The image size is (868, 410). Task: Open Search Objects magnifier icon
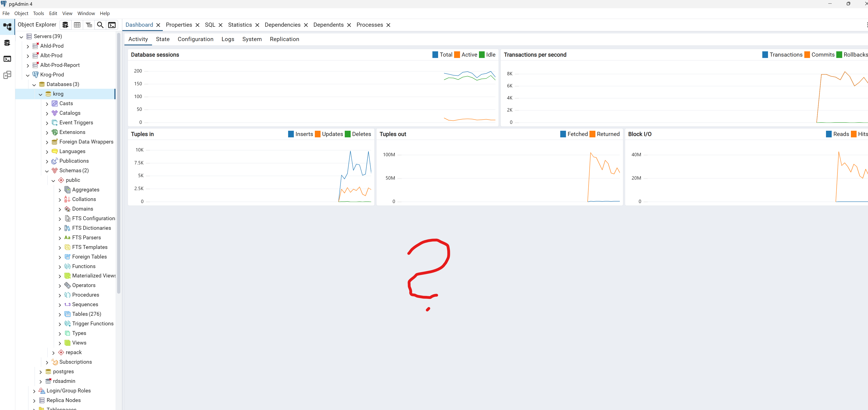pyautogui.click(x=100, y=25)
